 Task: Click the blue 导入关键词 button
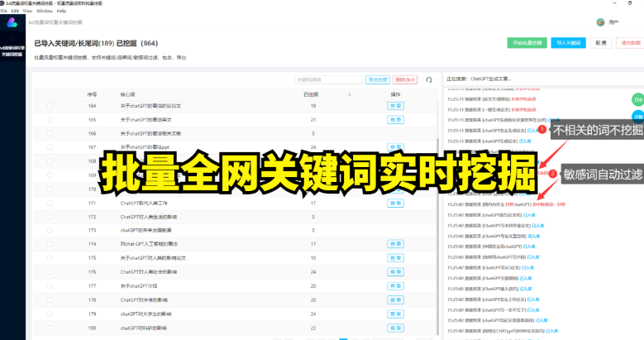pyautogui.click(x=569, y=42)
